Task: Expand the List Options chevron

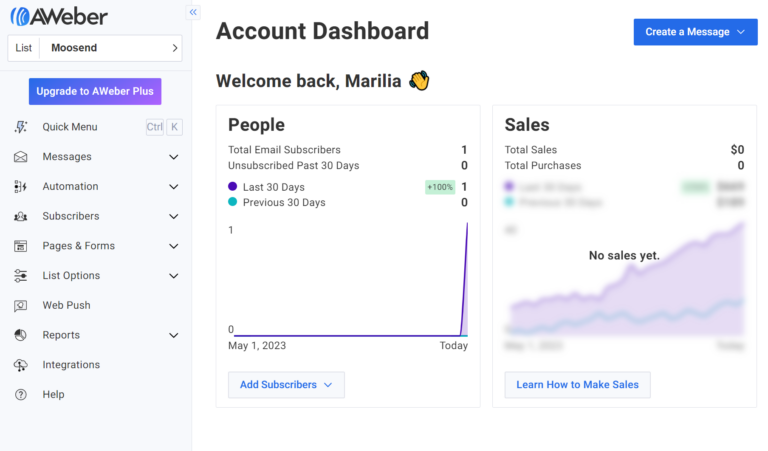Action: click(x=173, y=276)
